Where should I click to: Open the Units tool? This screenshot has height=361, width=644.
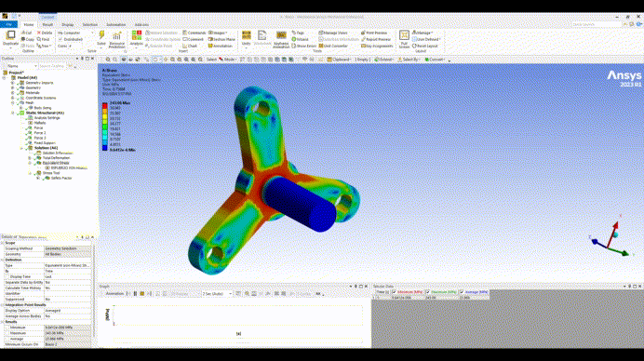click(x=246, y=38)
